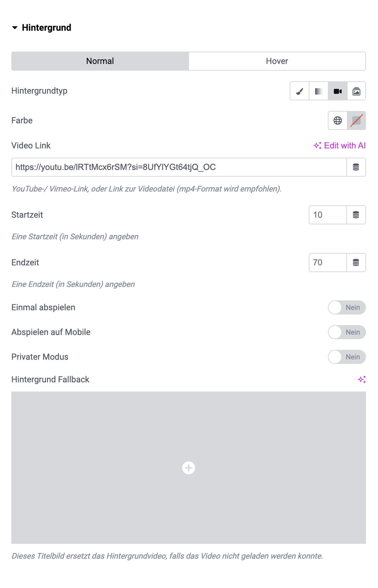
Task: Open dynamic tags for Endzeit
Action: [x=356, y=263]
